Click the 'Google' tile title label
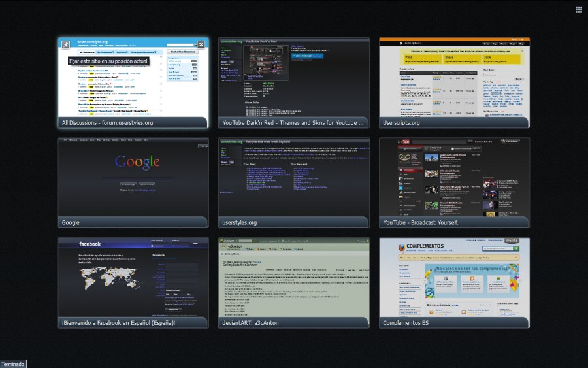Viewport: 588px width, 368px height. pyautogui.click(x=71, y=222)
